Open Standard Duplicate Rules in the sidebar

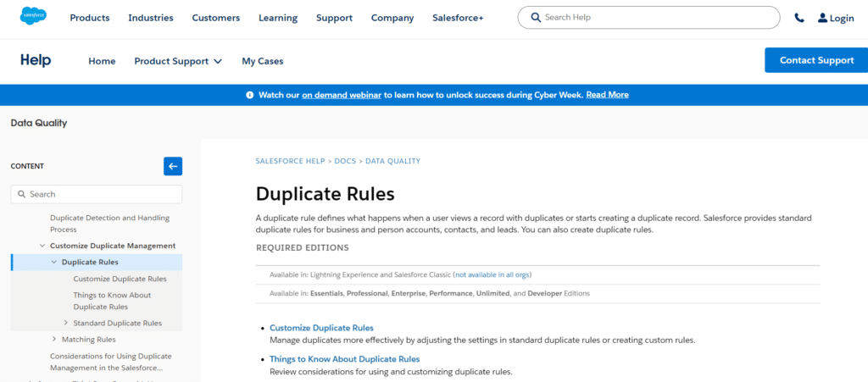click(117, 323)
